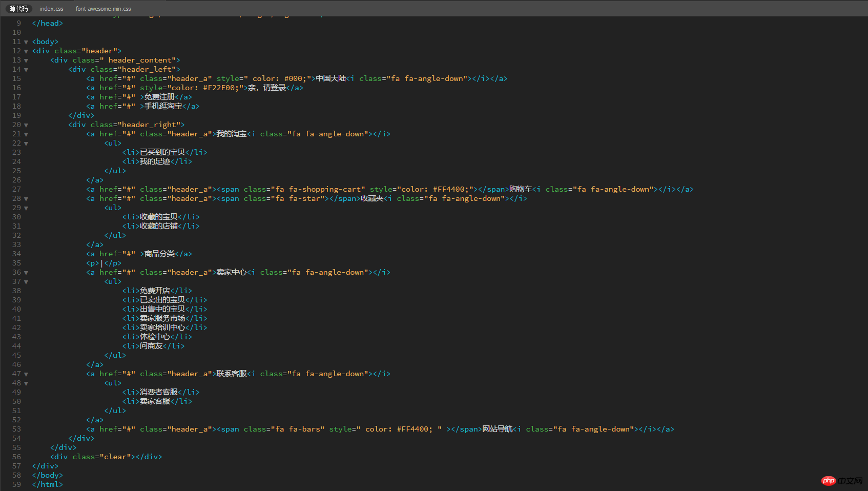Collapse the header_content fold on line 13
This screenshot has height=491, width=868.
(x=26, y=60)
